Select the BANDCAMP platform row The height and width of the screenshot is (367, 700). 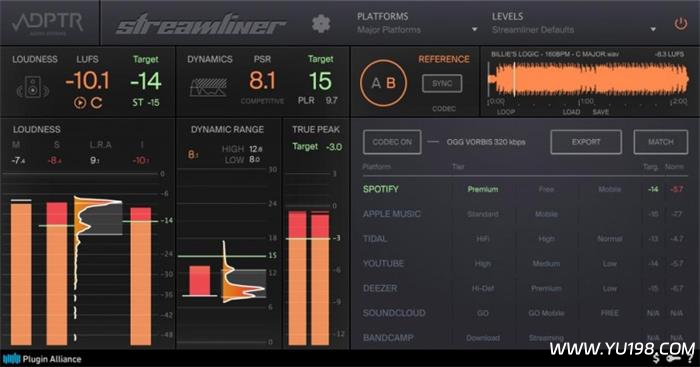pos(525,338)
